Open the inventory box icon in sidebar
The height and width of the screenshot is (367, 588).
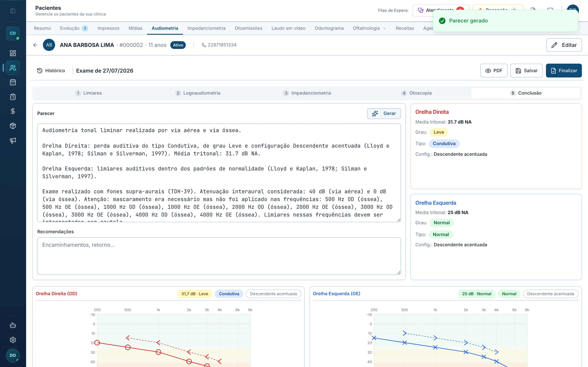pos(13,126)
